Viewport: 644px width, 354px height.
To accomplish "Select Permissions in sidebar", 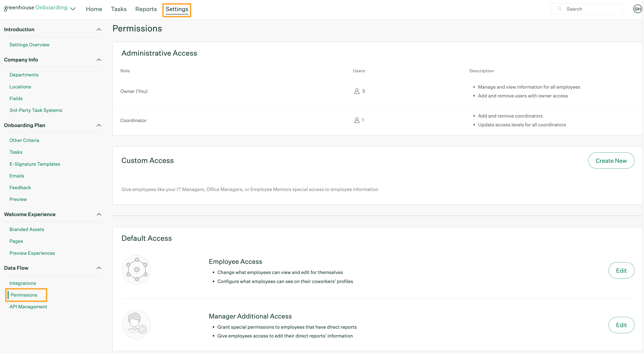I will tap(24, 295).
